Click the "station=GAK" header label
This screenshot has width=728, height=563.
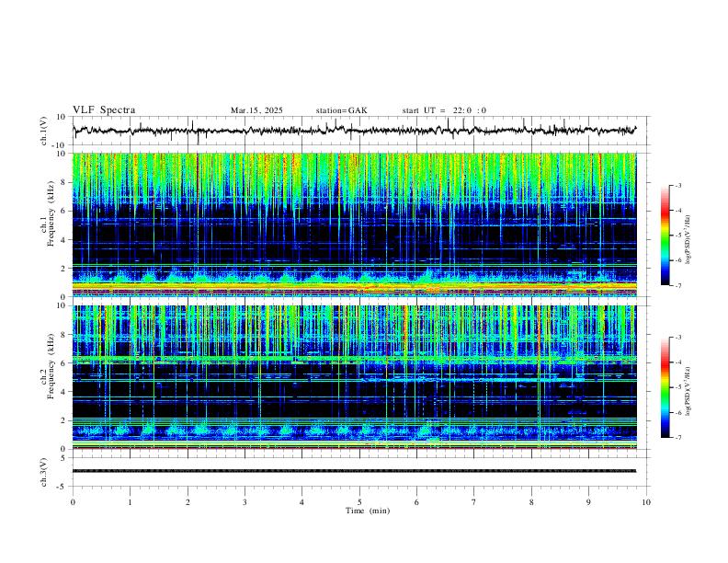[x=341, y=110]
